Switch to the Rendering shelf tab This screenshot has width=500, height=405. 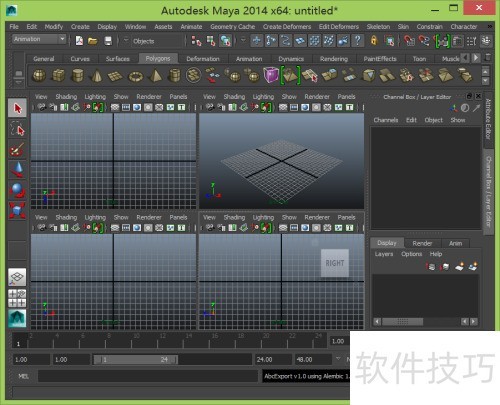(x=334, y=59)
